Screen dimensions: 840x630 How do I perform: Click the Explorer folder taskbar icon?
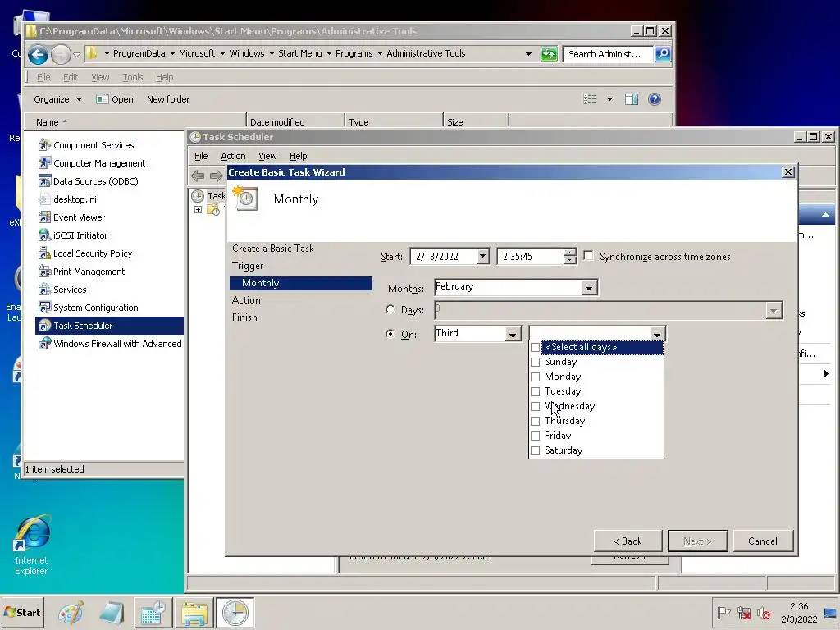tap(194, 612)
